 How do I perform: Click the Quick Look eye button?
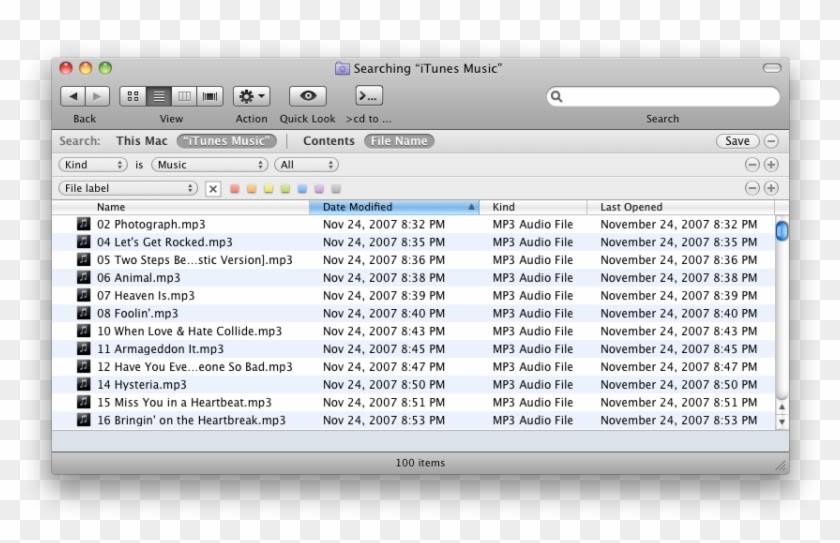308,96
